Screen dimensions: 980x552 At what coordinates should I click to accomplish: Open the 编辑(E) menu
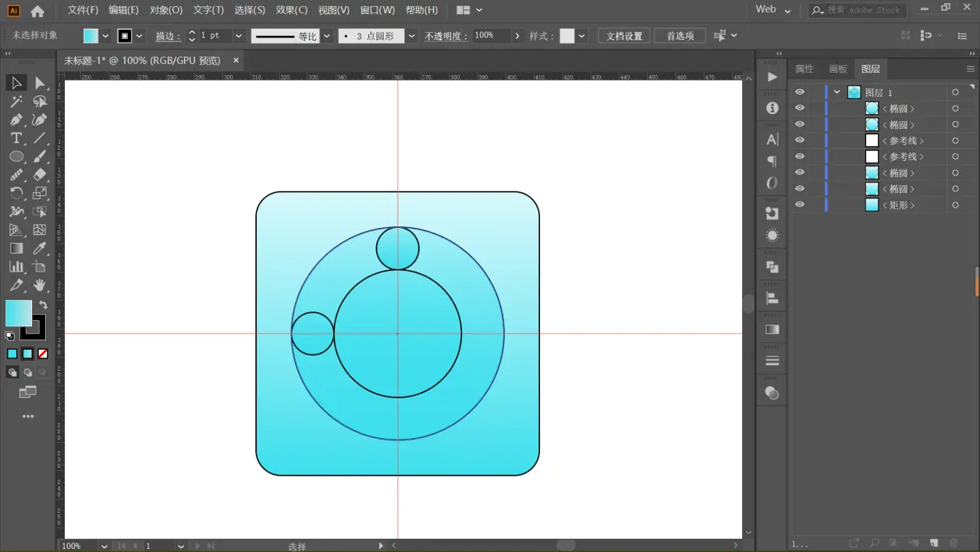(123, 10)
